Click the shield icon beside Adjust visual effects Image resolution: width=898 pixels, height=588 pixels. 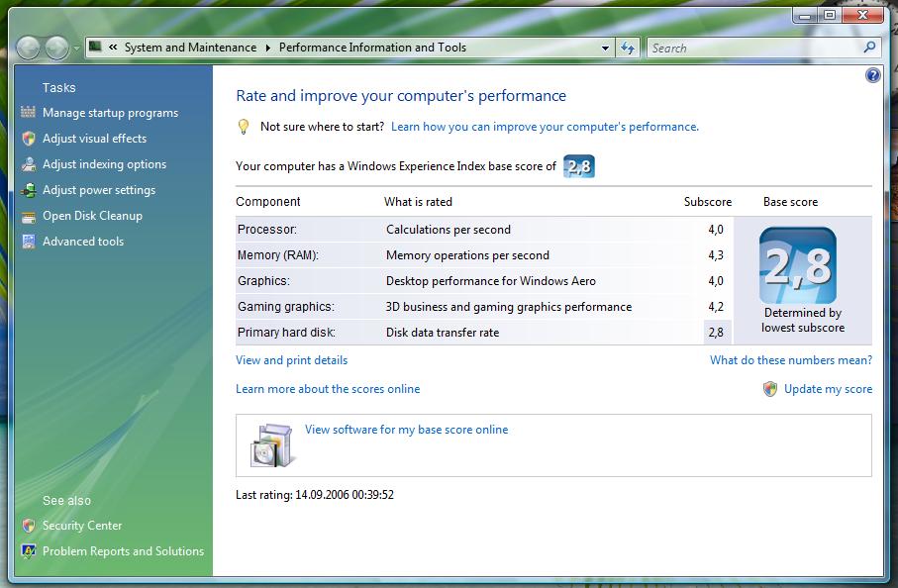tap(29, 138)
